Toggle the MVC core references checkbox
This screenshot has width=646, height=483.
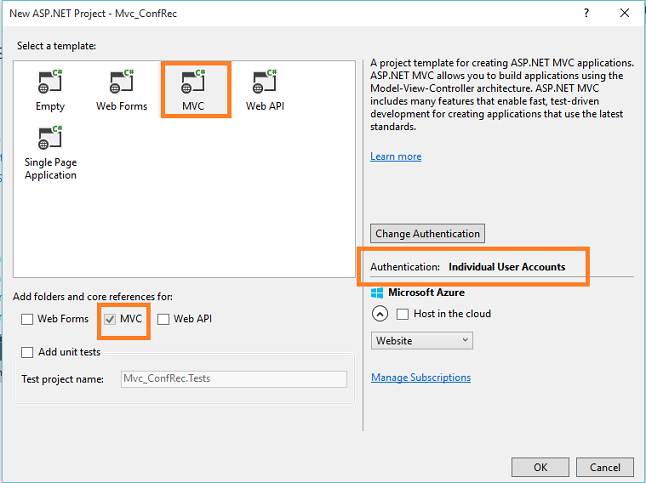tap(110, 319)
